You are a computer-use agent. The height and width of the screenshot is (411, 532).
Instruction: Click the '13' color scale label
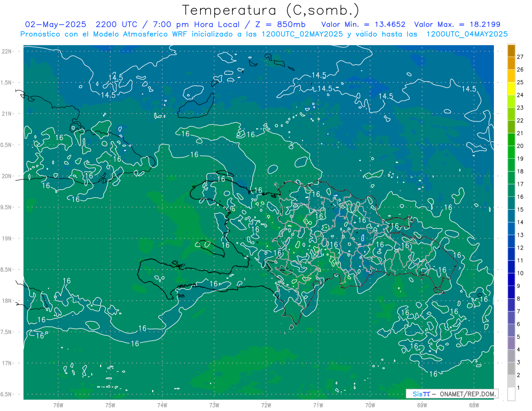coord(520,235)
